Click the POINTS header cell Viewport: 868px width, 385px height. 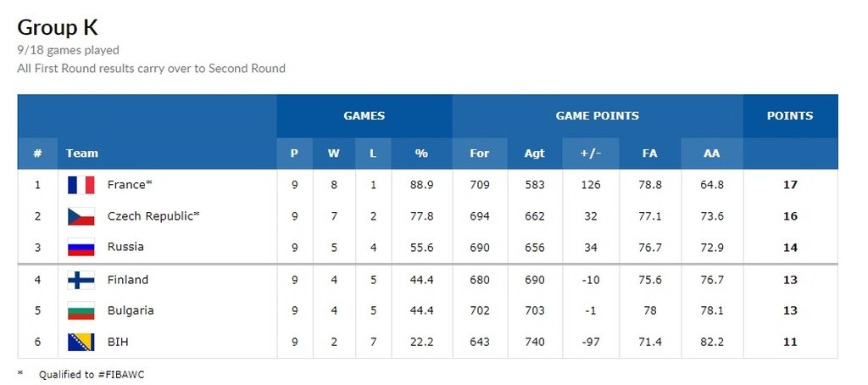[x=790, y=116]
